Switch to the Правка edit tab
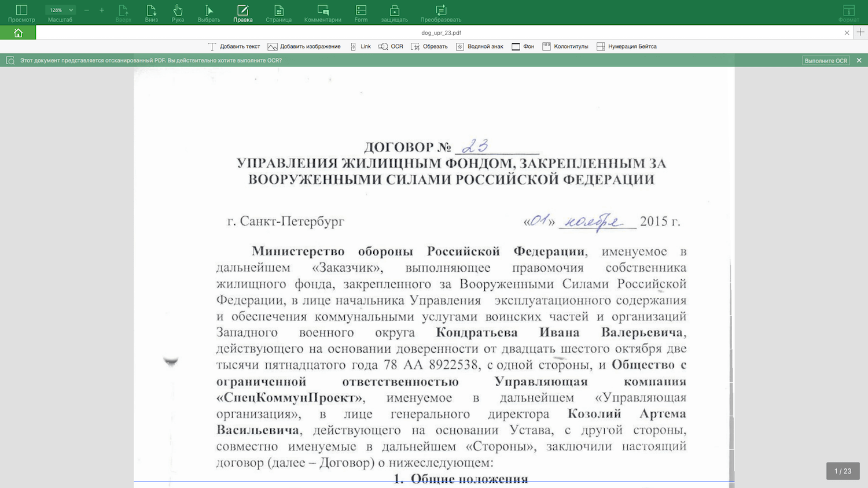The width and height of the screenshot is (868, 488). [x=243, y=13]
